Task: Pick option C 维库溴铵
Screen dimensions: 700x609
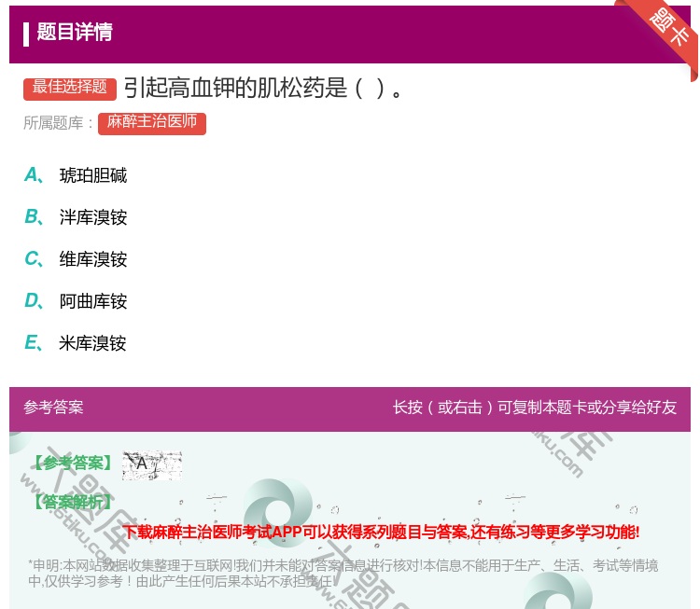Action: coord(93,259)
